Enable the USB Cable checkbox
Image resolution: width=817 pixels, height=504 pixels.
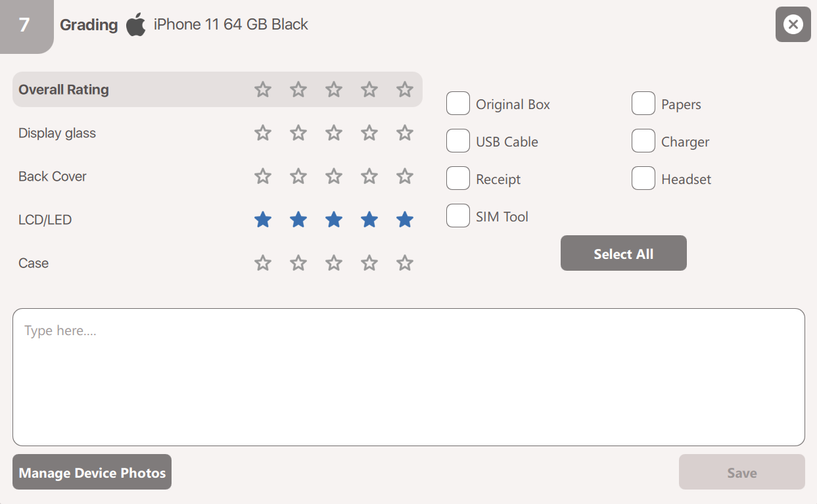[x=458, y=141]
